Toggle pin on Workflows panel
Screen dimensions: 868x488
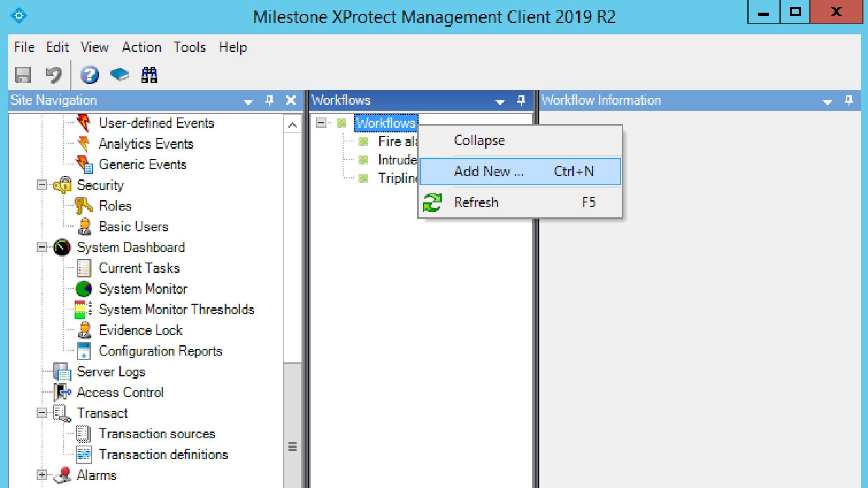tap(521, 100)
